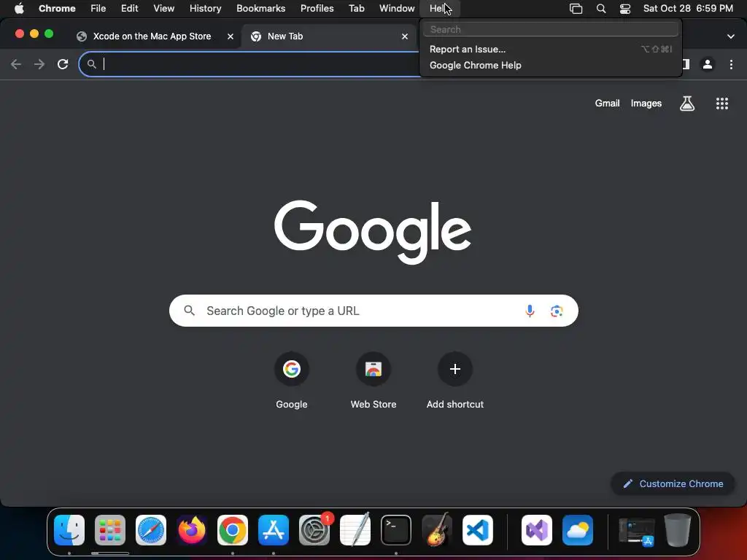
Task: Click the Google search box
Action: 373,311
